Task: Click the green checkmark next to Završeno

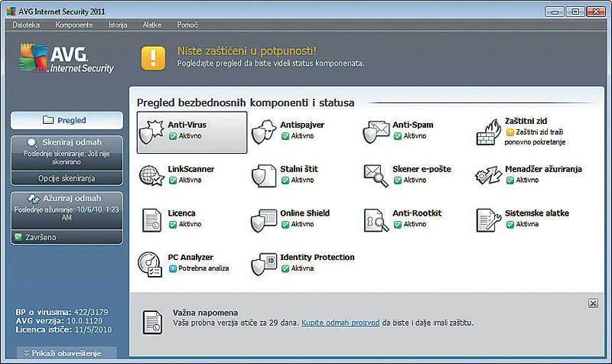Action: 18,237
